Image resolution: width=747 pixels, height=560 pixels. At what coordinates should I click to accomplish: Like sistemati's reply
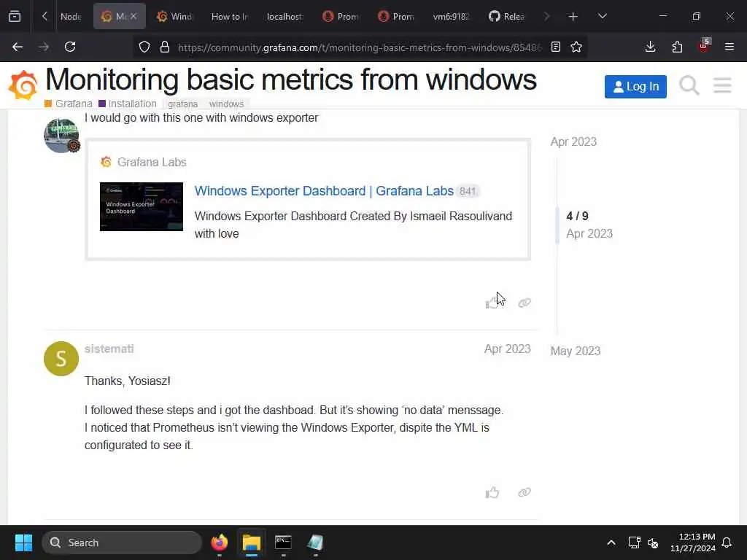point(492,492)
